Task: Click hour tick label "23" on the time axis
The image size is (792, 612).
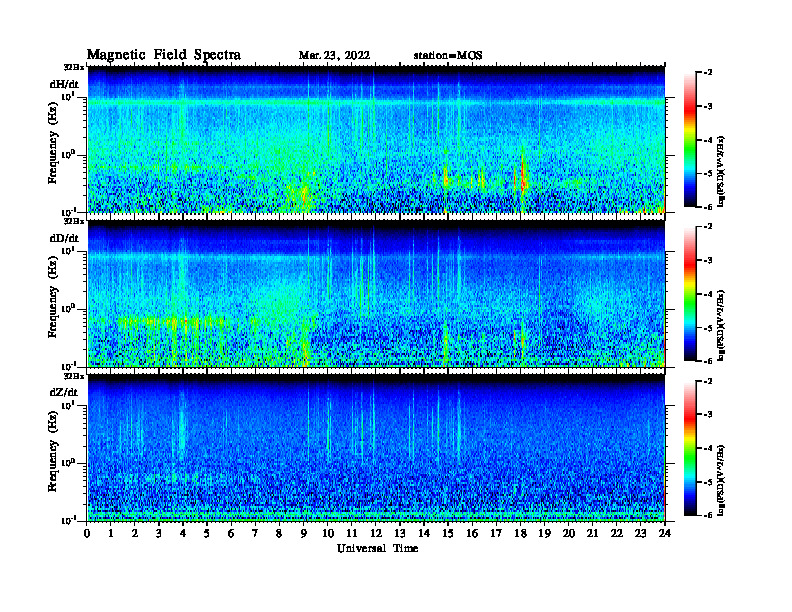Action: click(x=640, y=533)
